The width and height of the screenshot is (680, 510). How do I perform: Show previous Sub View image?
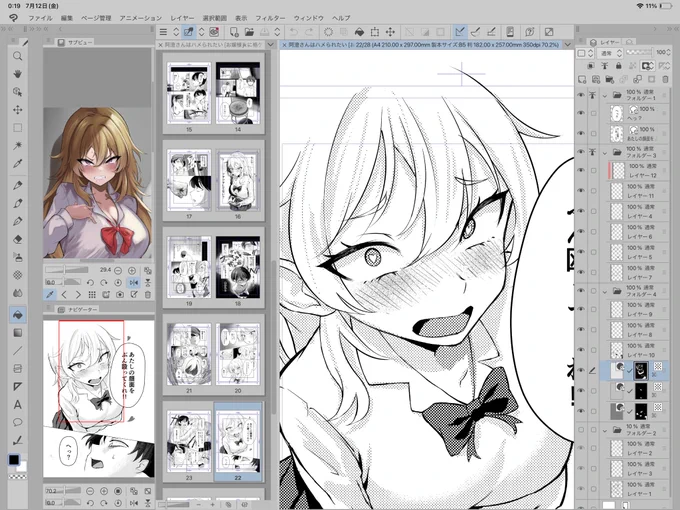pyautogui.click(x=64, y=295)
